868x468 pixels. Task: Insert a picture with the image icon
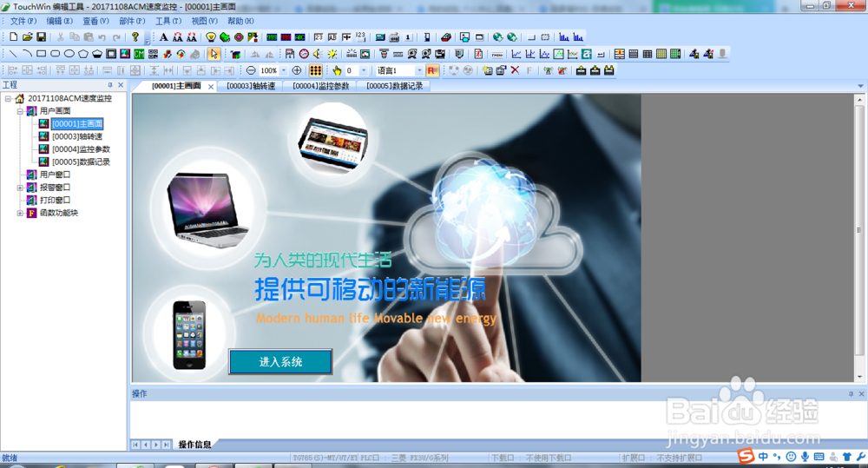tap(125, 54)
